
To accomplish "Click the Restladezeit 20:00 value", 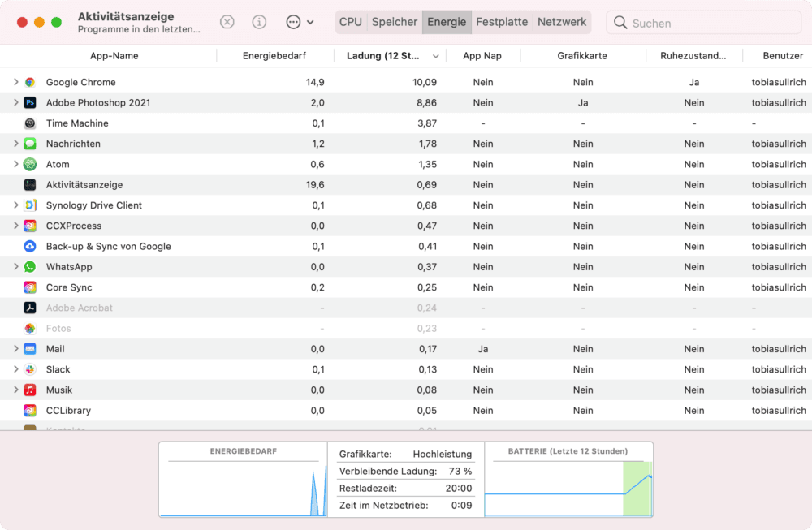I will tap(459, 488).
